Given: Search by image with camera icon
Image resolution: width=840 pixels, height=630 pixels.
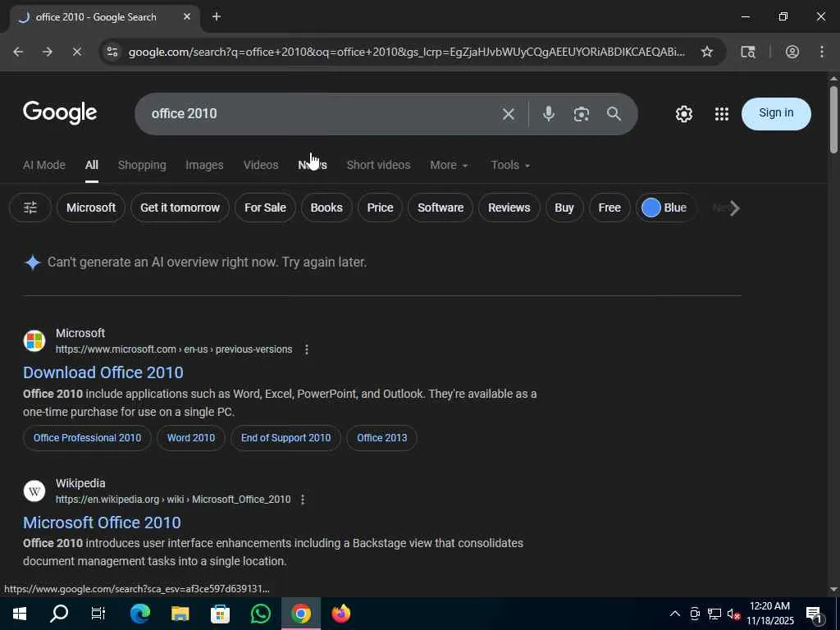Looking at the screenshot, I should click(x=582, y=113).
